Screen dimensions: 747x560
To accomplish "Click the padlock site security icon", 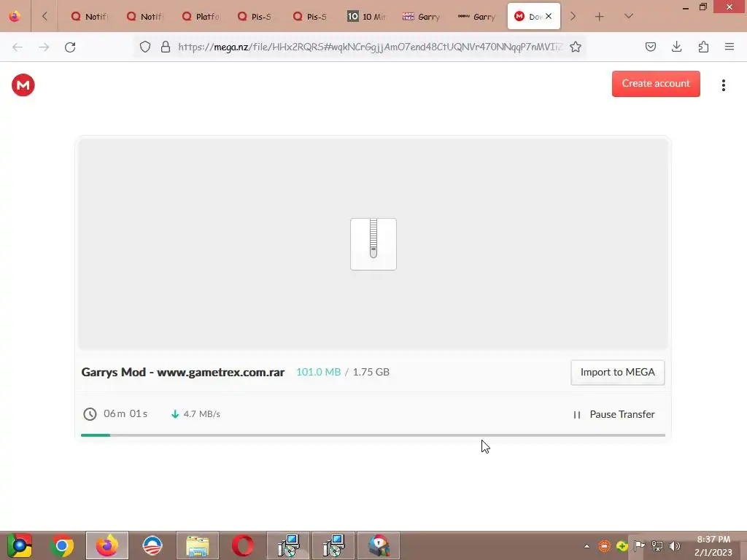I will tap(166, 47).
